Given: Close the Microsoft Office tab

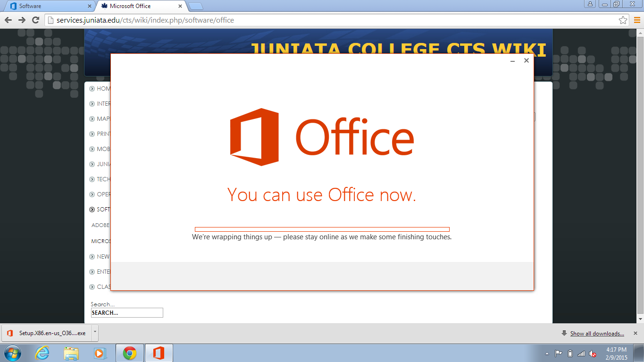Looking at the screenshot, I should [x=180, y=6].
